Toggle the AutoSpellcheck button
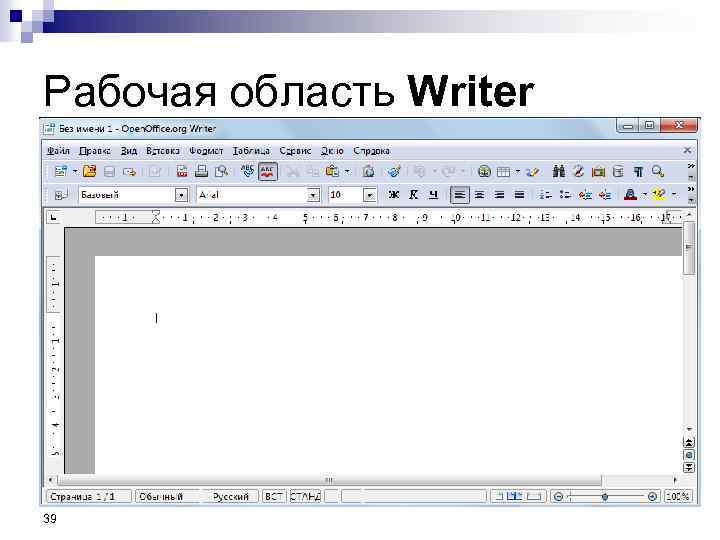This screenshot has width=720, height=540. click(268, 172)
